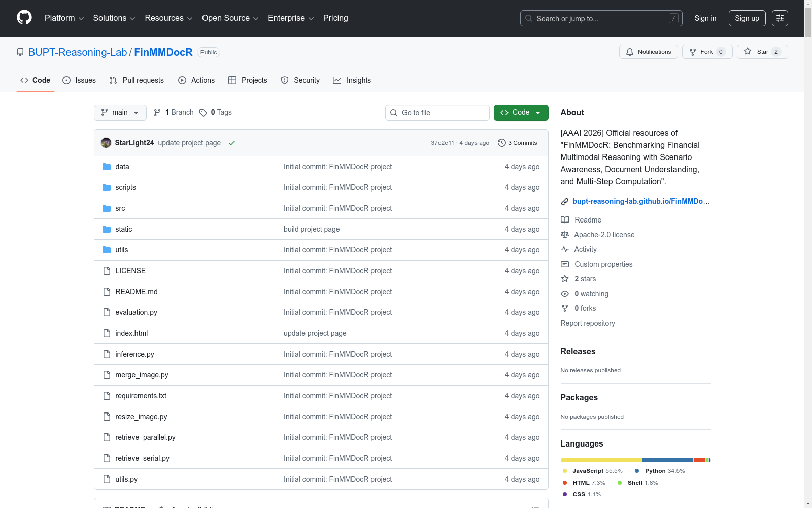Expand the Platform menu

pyautogui.click(x=64, y=18)
